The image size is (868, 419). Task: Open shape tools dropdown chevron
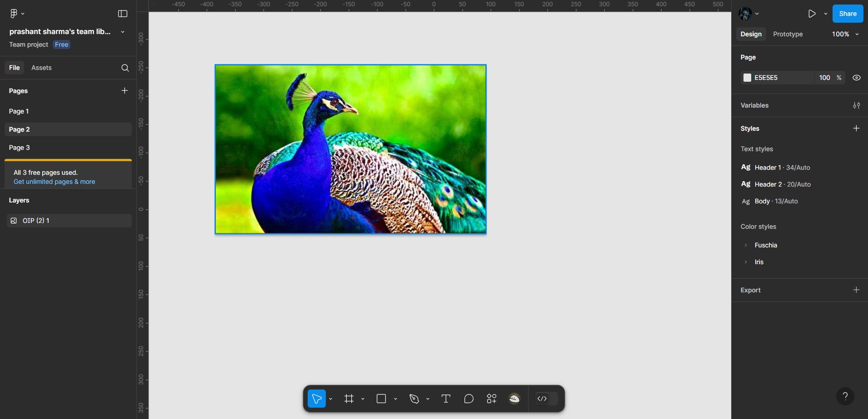[x=395, y=399]
